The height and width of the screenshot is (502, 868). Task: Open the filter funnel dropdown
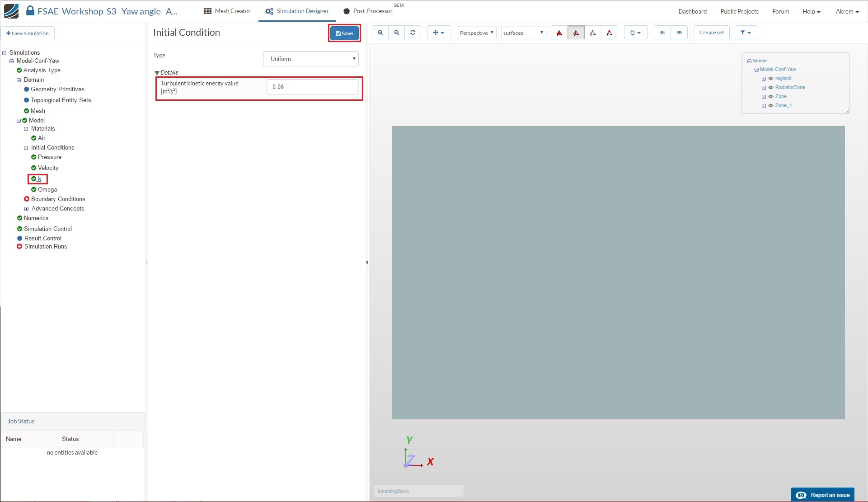click(746, 33)
